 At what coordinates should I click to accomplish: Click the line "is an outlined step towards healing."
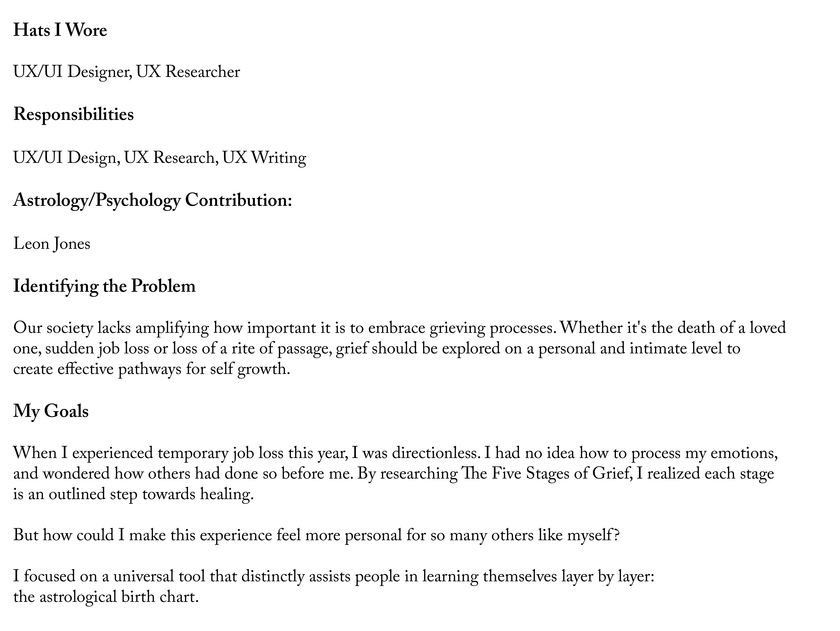click(133, 494)
